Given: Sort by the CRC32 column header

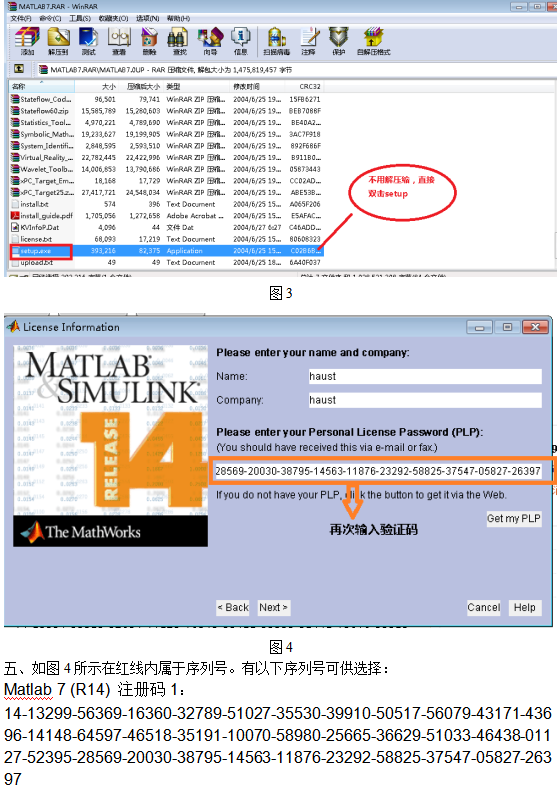Looking at the screenshot, I should [305, 86].
